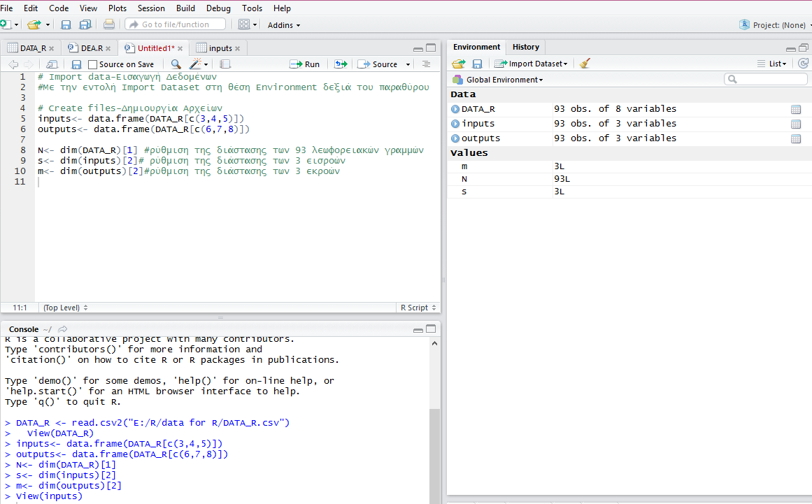Open the List view mode dropdown
Viewport: 812px width, 504px height.
pyautogui.click(x=772, y=64)
